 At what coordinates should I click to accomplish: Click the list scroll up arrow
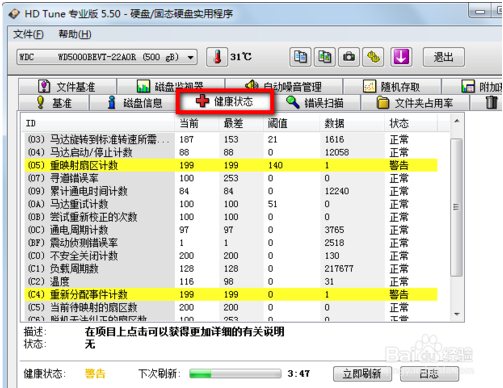click(x=457, y=121)
